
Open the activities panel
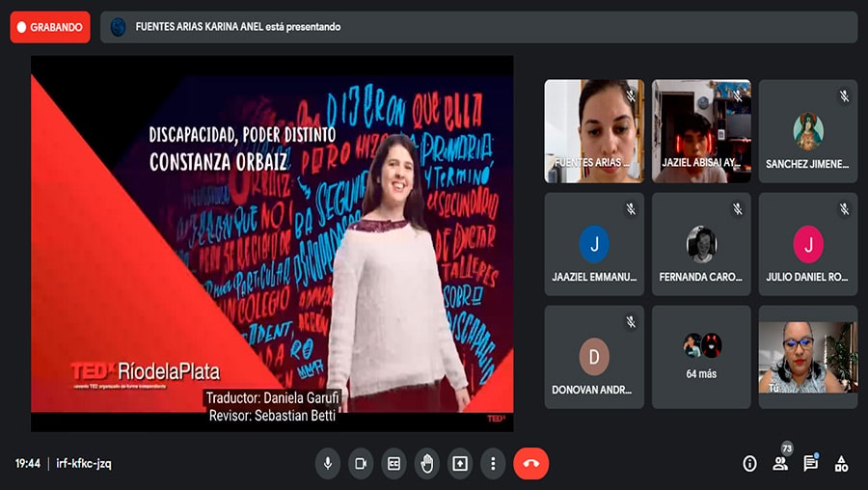click(x=841, y=464)
